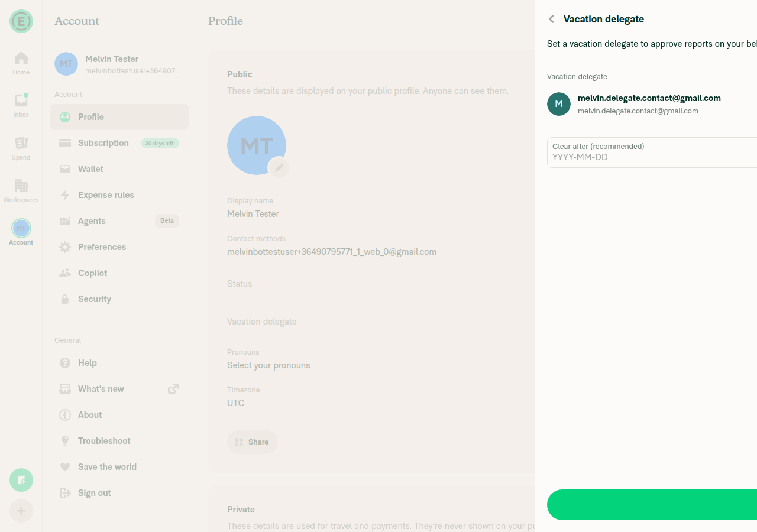Open the Troubleshoot page
Image resolution: width=757 pixels, height=532 pixels.
(119, 441)
